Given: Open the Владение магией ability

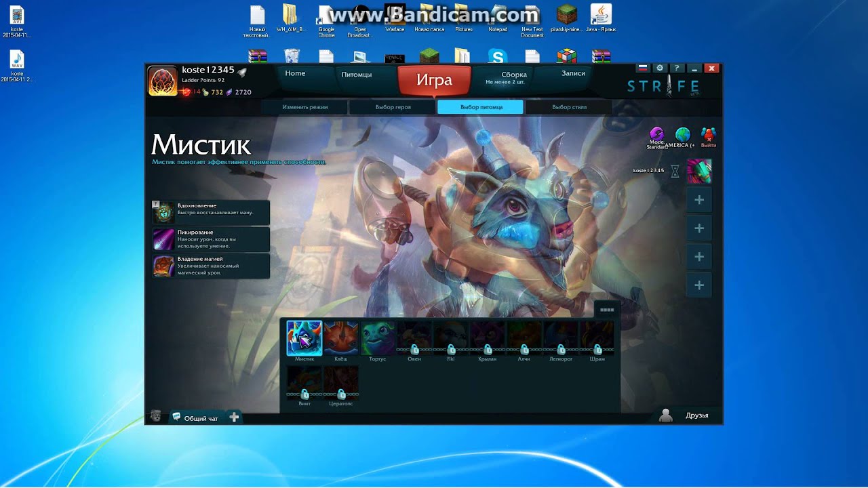Looking at the screenshot, I should point(211,266).
